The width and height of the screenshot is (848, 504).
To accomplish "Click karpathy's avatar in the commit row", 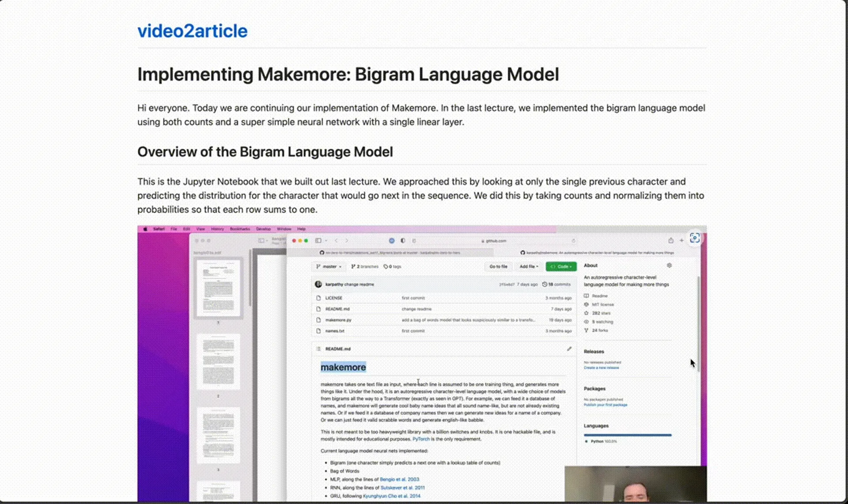I will point(318,284).
